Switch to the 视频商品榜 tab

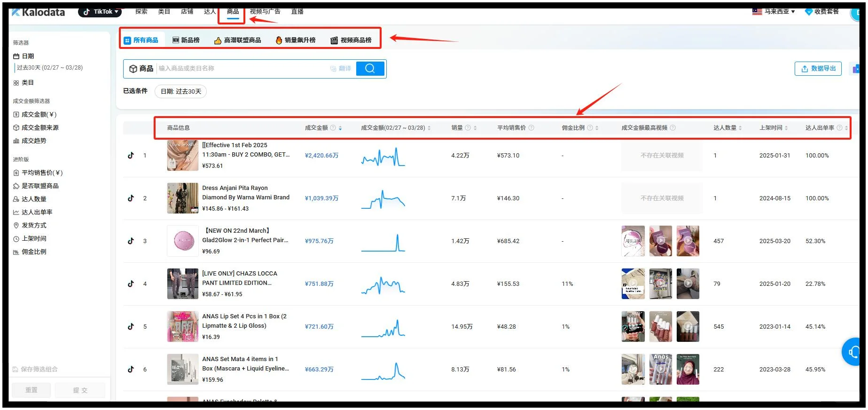351,40
